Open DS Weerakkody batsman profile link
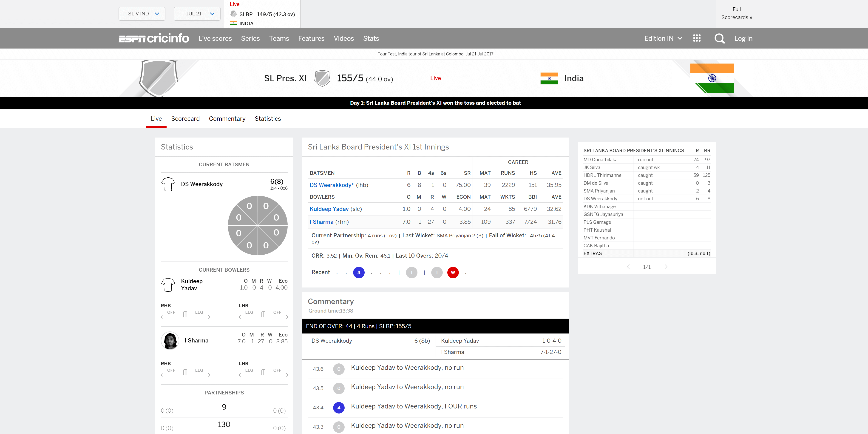The image size is (868, 434). click(x=332, y=185)
